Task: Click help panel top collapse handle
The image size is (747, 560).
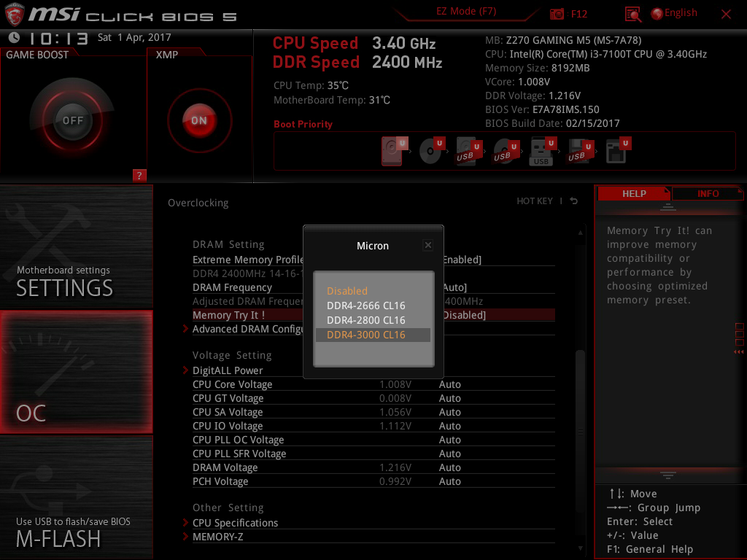Action: [667, 206]
